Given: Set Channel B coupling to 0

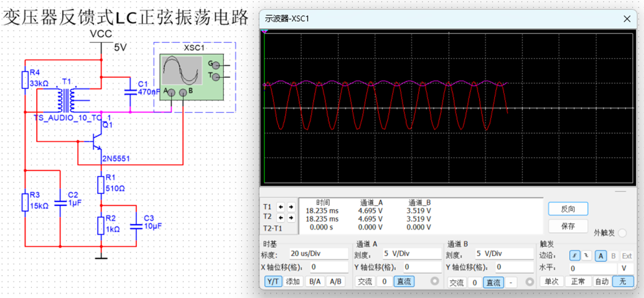Looking at the screenshot, I should click(x=474, y=282).
